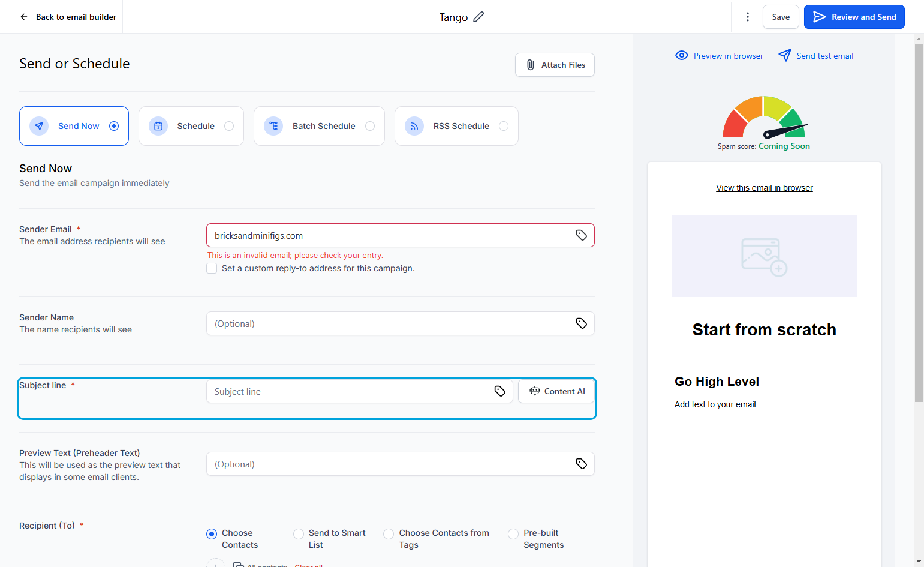Click Send test email link
Screen dimensions: 924x567
[x=815, y=56]
